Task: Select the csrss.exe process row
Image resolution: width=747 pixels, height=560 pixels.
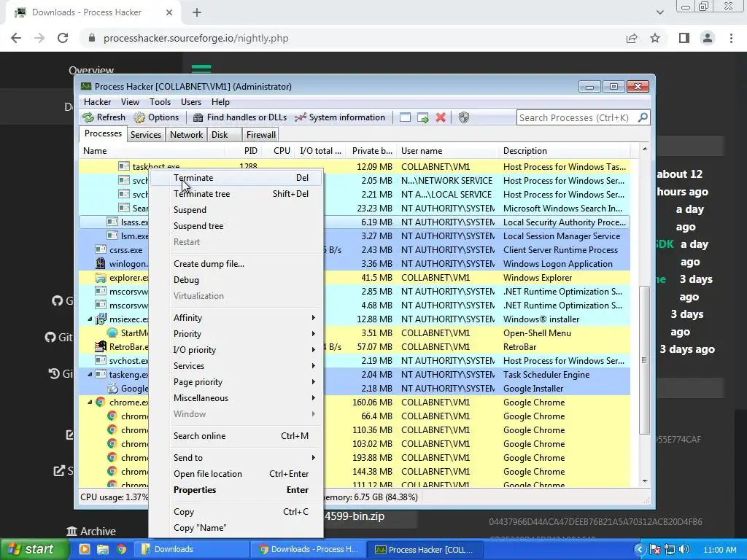Action: [x=355, y=250]
